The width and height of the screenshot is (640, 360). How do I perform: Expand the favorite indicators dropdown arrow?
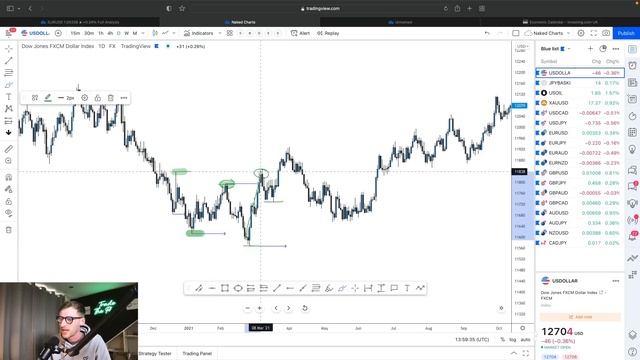(x=220, y=33)
